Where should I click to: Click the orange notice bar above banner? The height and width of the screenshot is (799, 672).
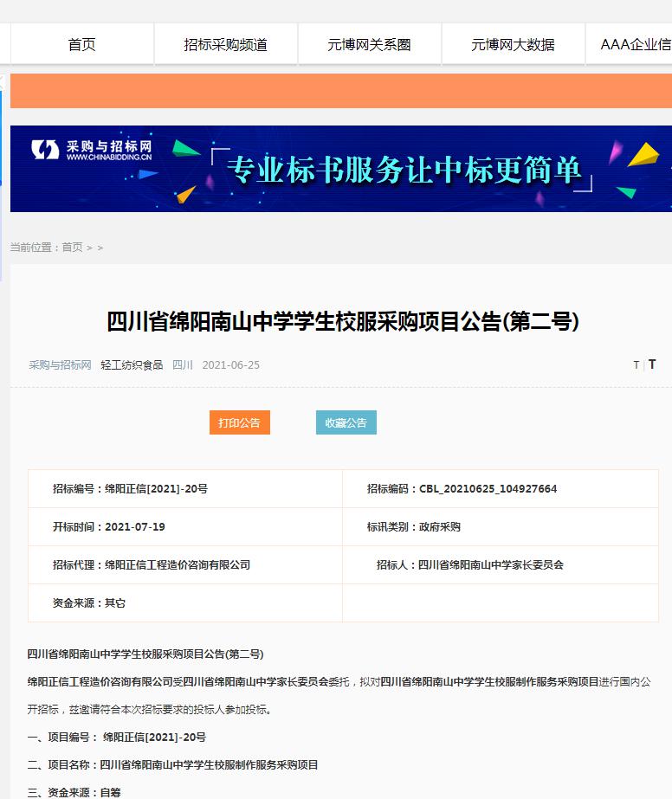pos(340,91)
